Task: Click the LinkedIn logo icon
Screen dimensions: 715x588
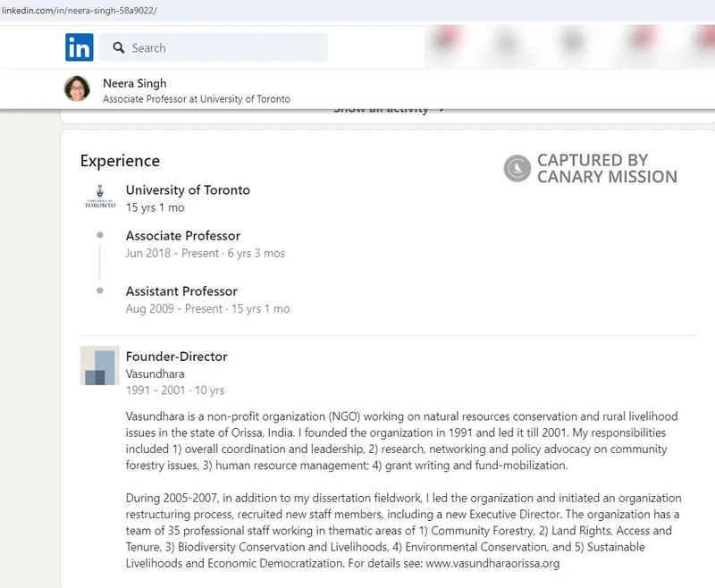Action: tap(80, 47)
